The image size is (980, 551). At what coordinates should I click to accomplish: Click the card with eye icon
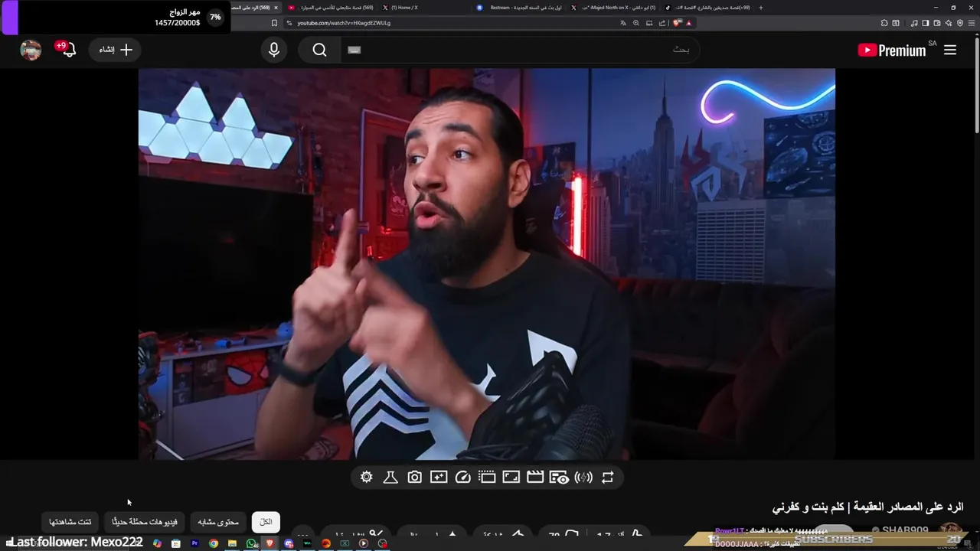tap(559, 478)
